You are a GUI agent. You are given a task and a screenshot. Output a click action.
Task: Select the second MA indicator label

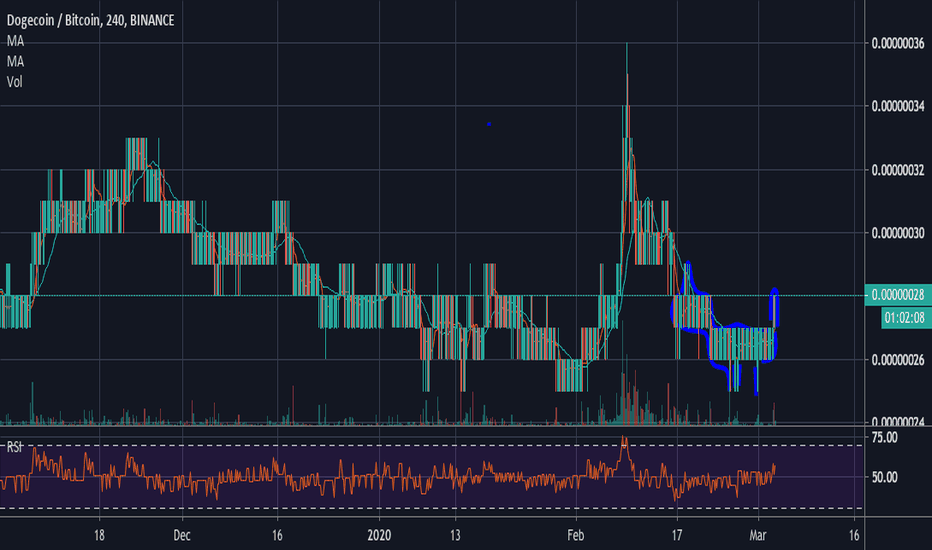click(x=15, y=61)
